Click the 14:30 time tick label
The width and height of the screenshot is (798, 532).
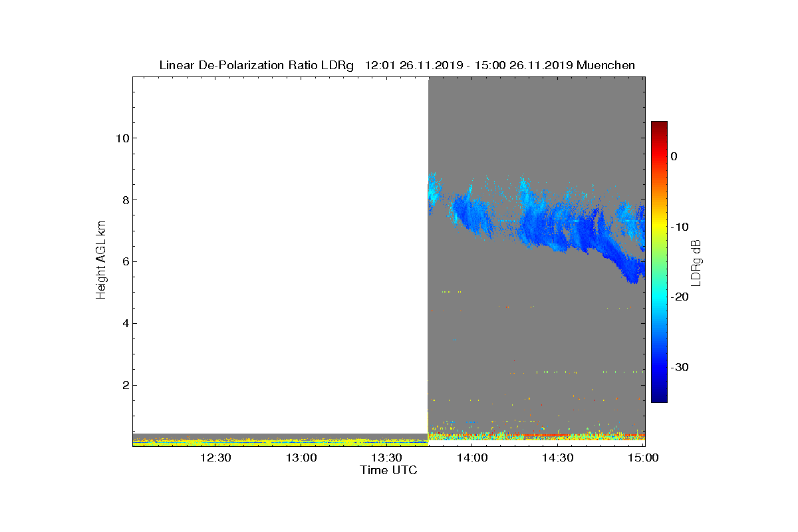pyautogui.click(x=557, y=458)
